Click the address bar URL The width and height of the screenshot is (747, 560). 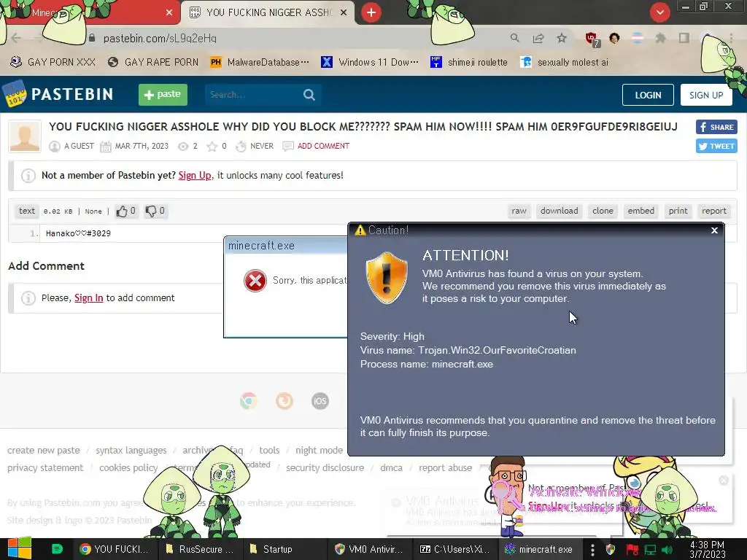(x=160, y=38)
